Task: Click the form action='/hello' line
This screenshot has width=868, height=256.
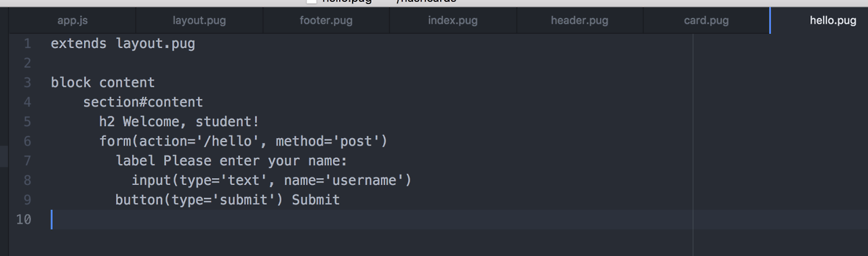Action: [243, 141]
